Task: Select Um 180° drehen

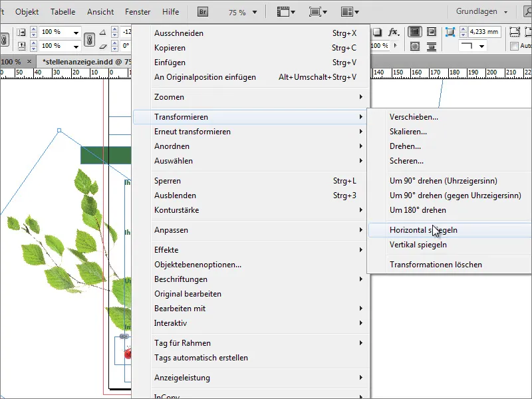Action: pyautogui.click(x=450, y=210)
